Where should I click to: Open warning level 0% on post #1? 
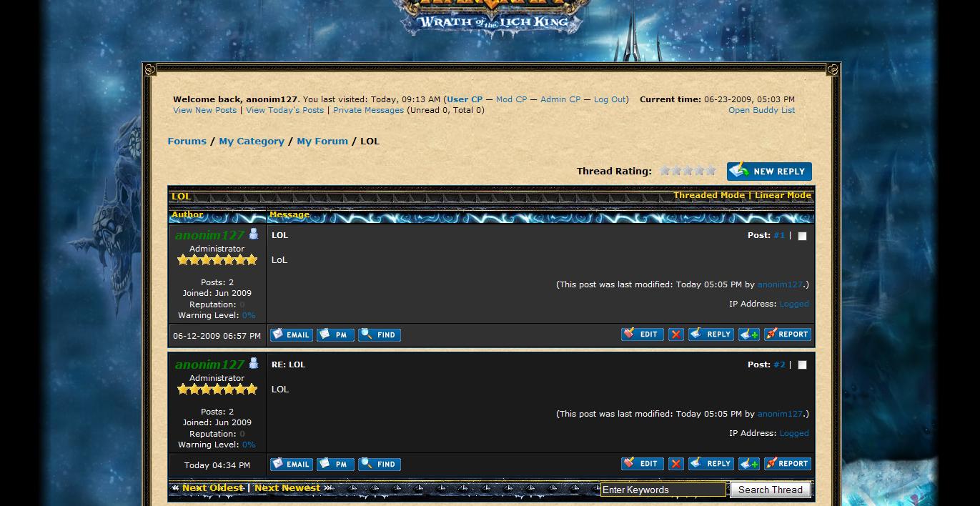tap(248, 315)
